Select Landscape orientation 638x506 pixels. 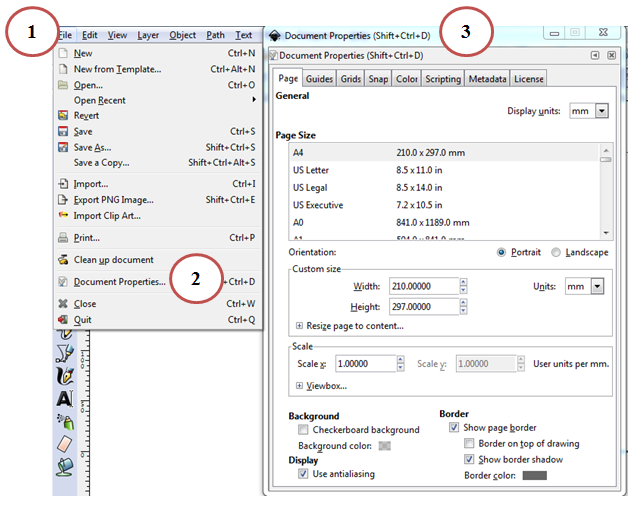point(556,253)
